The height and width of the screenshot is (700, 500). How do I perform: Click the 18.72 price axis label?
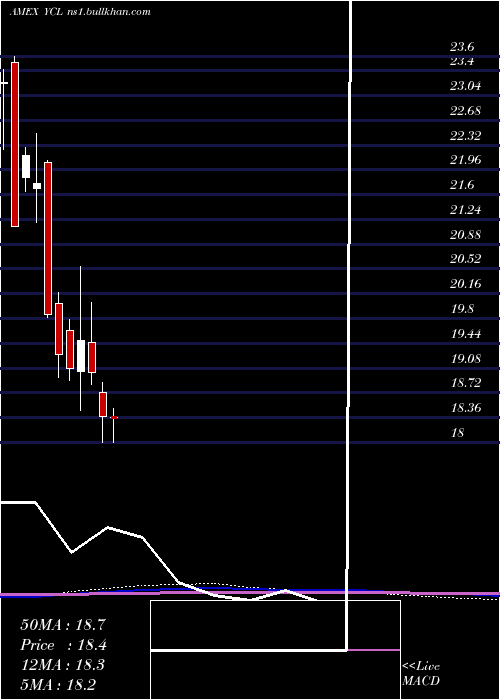tap(466, 383)
